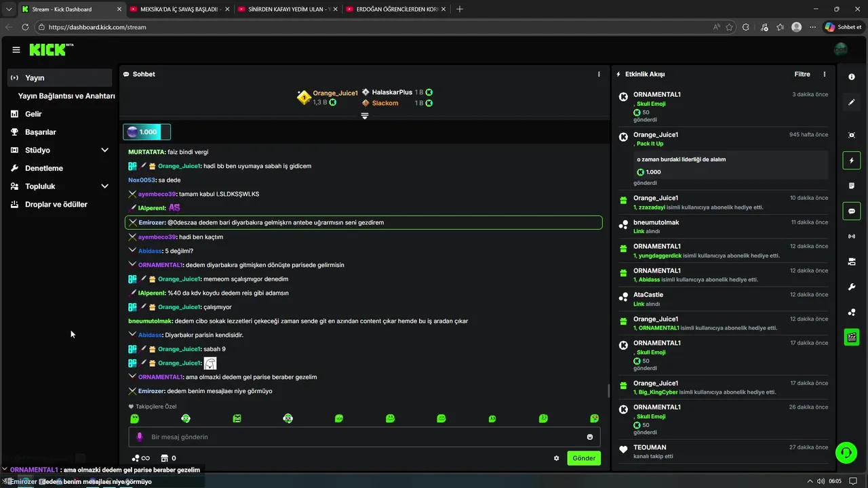
Task: Switch to SİNİRDEN KAFAYI YEDİM ULAN tab
Action: tap(287, 9)
